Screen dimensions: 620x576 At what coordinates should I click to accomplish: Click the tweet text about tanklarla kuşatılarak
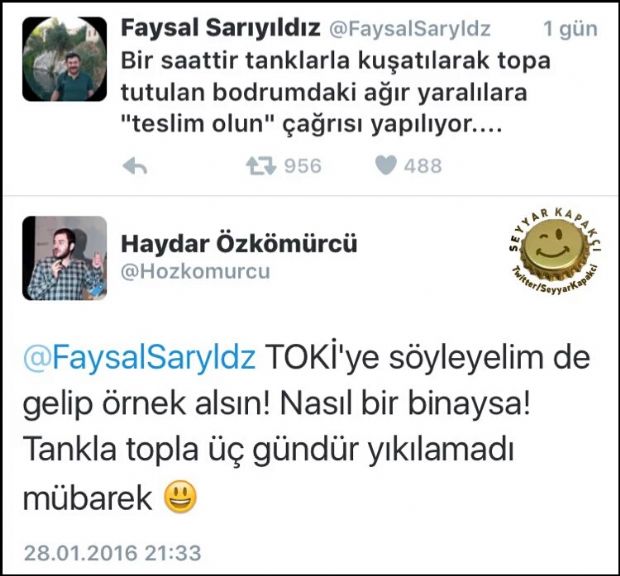click(336, 92)
